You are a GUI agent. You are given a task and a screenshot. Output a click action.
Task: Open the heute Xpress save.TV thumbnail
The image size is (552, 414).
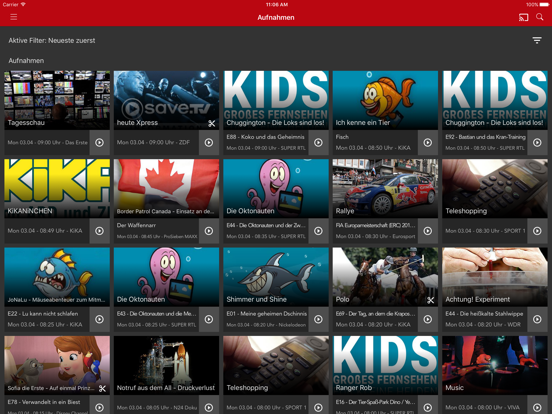click(x=167, y=100)
